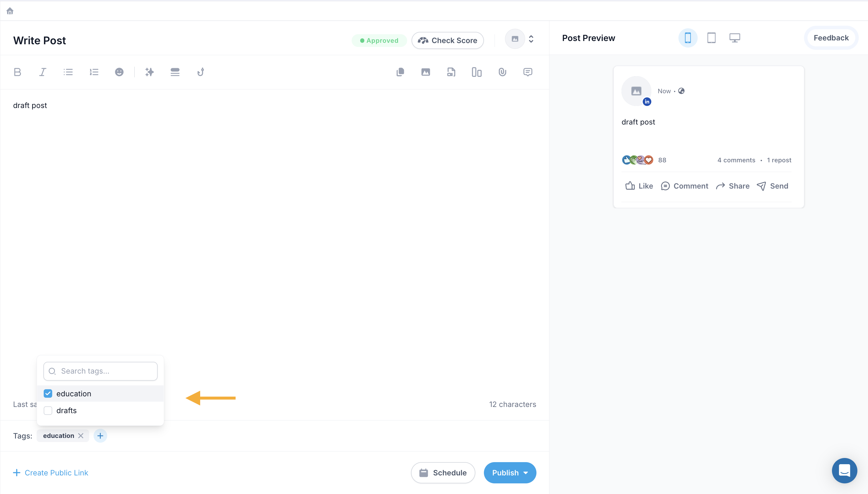Switch preview to mobile view
This screenshot has width=868, height=494.
click(x=688, y=38)
